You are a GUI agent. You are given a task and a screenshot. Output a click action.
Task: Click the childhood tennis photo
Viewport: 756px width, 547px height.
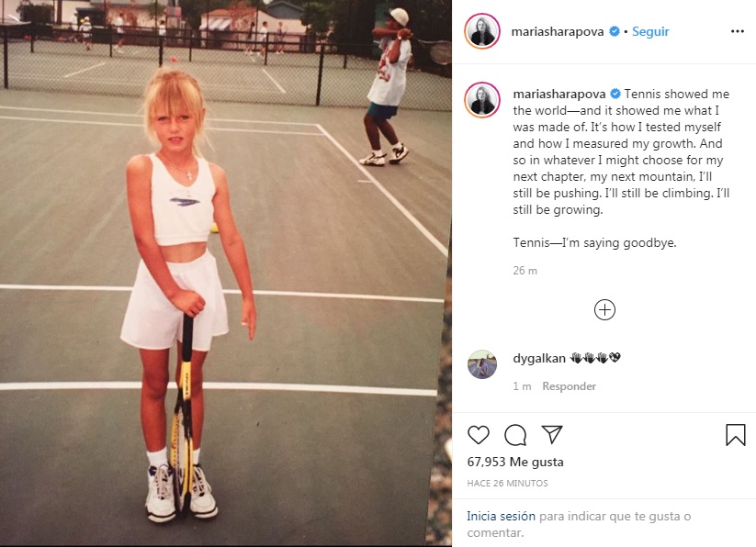coord(226,273)
